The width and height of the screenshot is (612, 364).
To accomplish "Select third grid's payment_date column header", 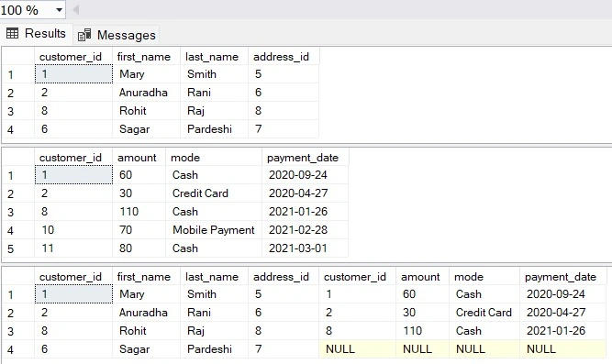I will (562, 277).
